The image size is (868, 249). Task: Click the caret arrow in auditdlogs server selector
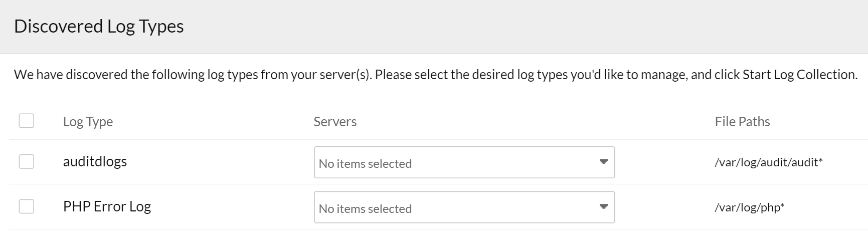click(603, 162)
